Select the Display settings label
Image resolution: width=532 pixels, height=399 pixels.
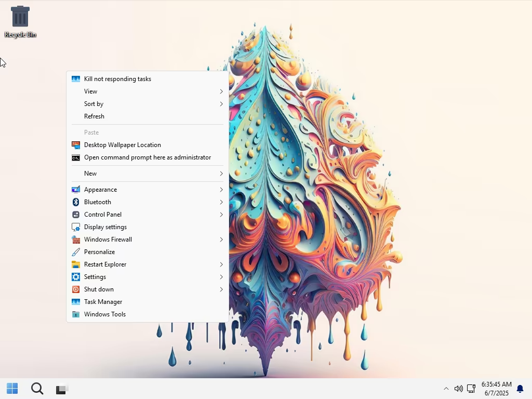click(x=105, y=227)
